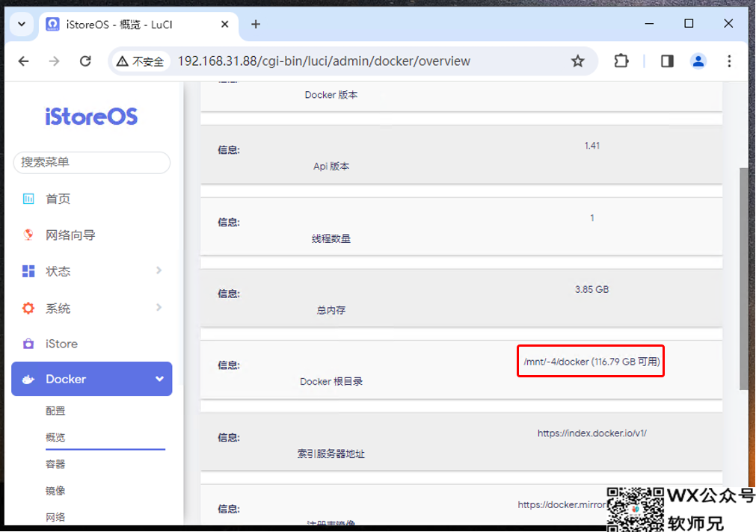Click the address bar URL
Viewport: 756px width, 532px height.
pos(324,61)
